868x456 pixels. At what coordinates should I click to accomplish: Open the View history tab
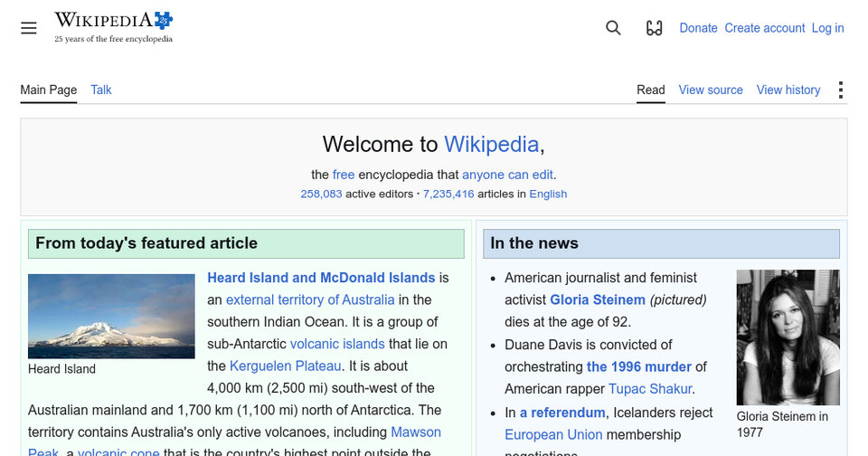click(788, 90)
